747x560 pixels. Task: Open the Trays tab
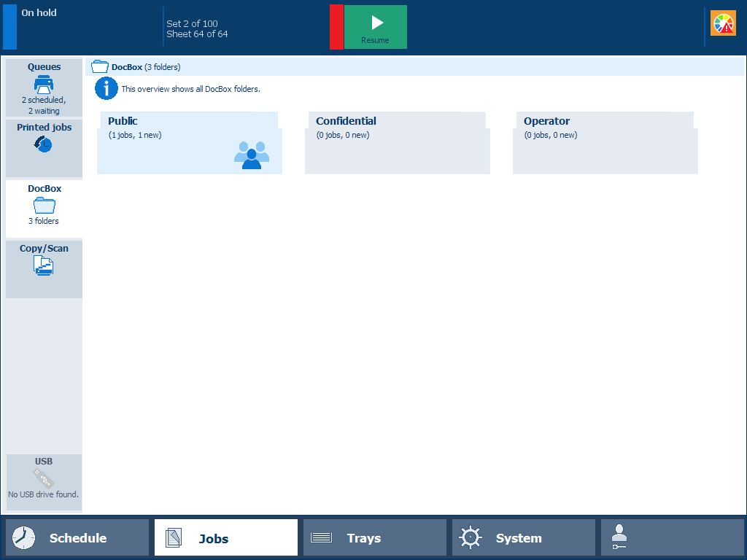pos(375,538)
